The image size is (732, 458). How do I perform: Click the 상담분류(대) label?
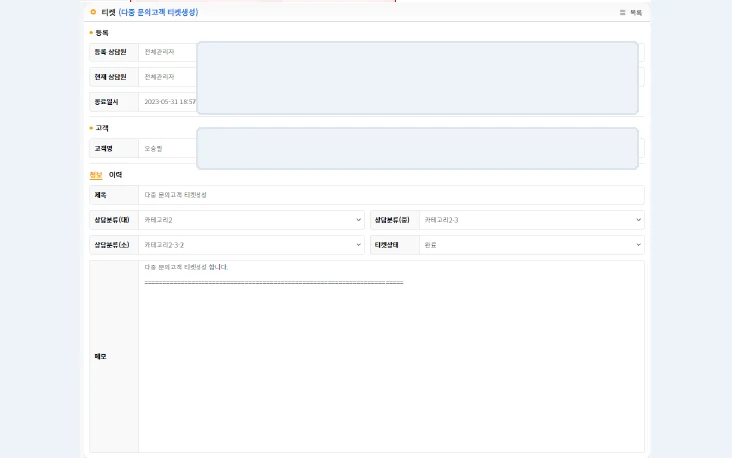[x=112, y=220]
